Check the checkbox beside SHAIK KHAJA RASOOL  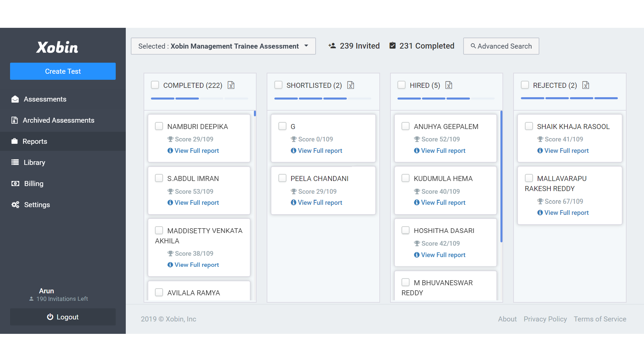529,126
